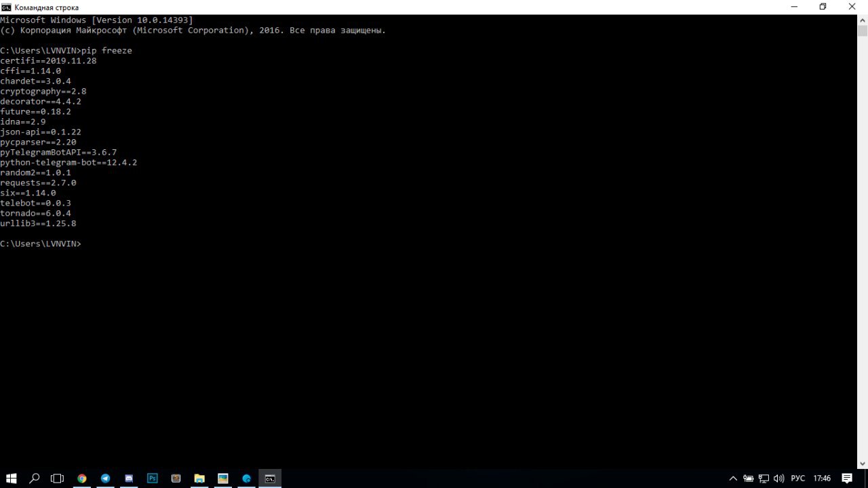Switch to Telegram in the taskbar

tap(105, 478)
